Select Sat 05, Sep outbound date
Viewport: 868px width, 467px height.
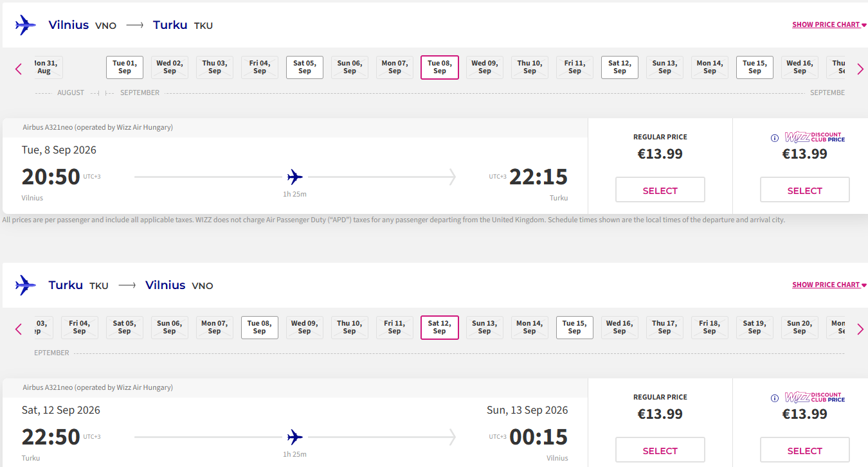tap(305, 67)
